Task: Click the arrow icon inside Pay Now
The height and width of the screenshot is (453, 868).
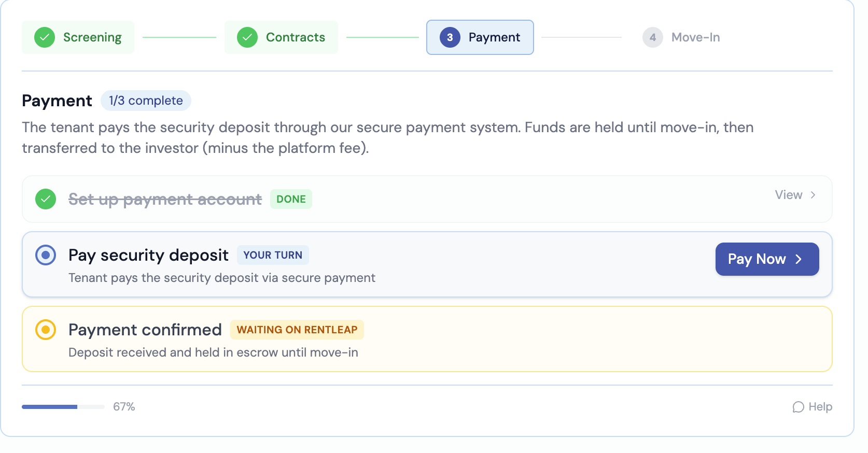Action: click(x=799, y=259)
